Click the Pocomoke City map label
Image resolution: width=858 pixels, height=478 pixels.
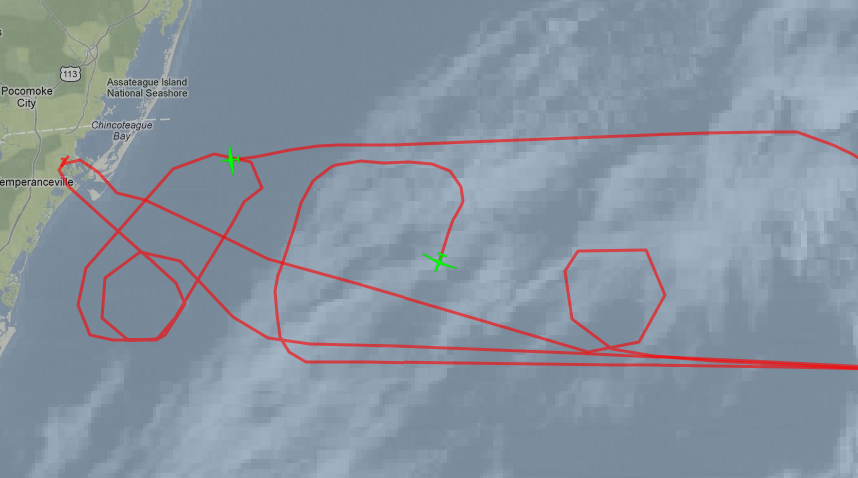27,97
